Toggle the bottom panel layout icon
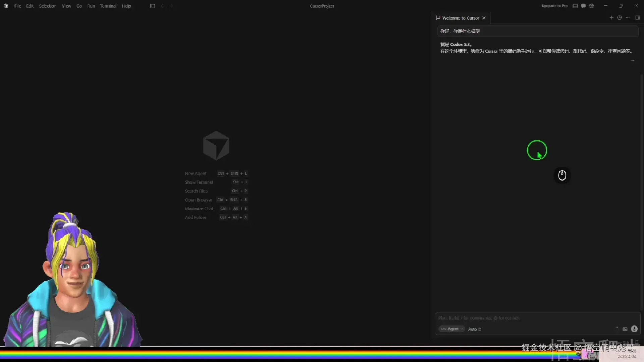Image resolution: width=644 pixels, height=362 pixels. (575, 6)
